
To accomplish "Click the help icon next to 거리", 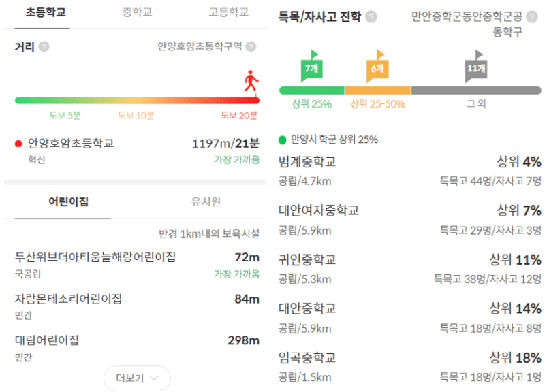I will coord(44,47).
